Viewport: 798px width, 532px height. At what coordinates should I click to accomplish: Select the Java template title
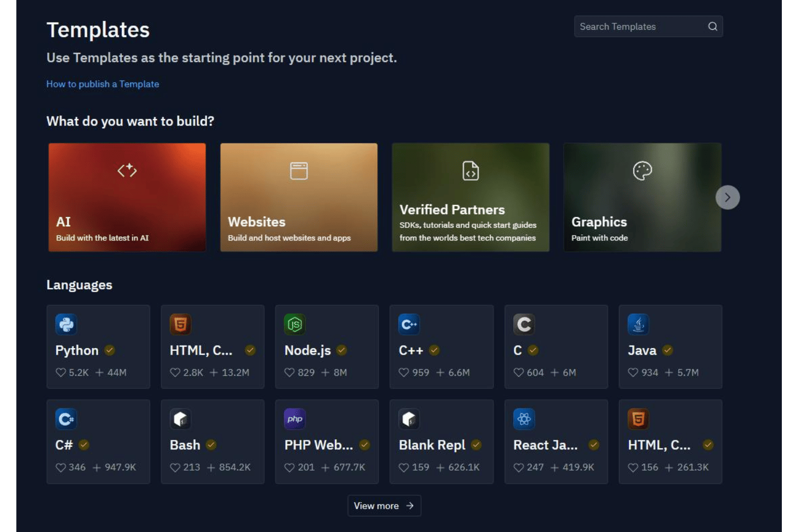pyautogui.click(x=642, y=351)
